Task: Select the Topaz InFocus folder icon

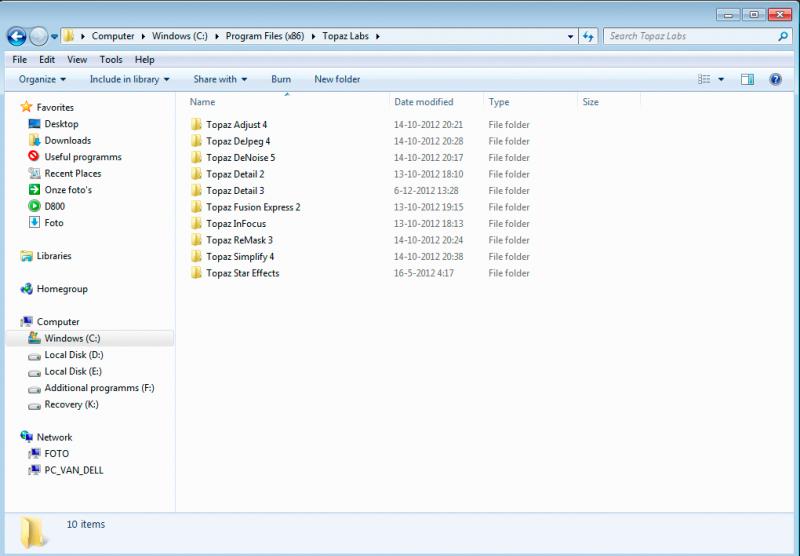Action: click(x=196, y=223)
